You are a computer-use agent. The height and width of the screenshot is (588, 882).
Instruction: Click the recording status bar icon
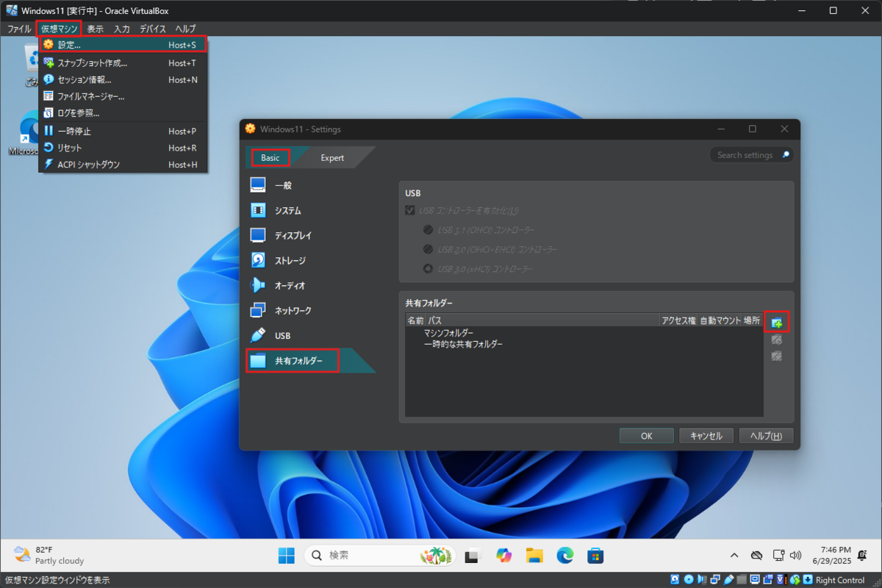[x=769, y=580]
